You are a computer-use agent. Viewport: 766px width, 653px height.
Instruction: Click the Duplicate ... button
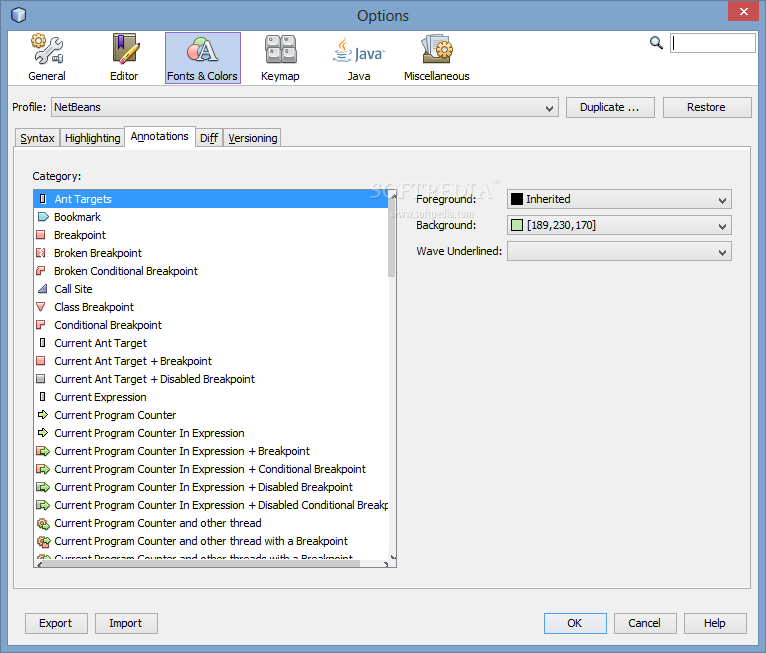pos(610,107)
